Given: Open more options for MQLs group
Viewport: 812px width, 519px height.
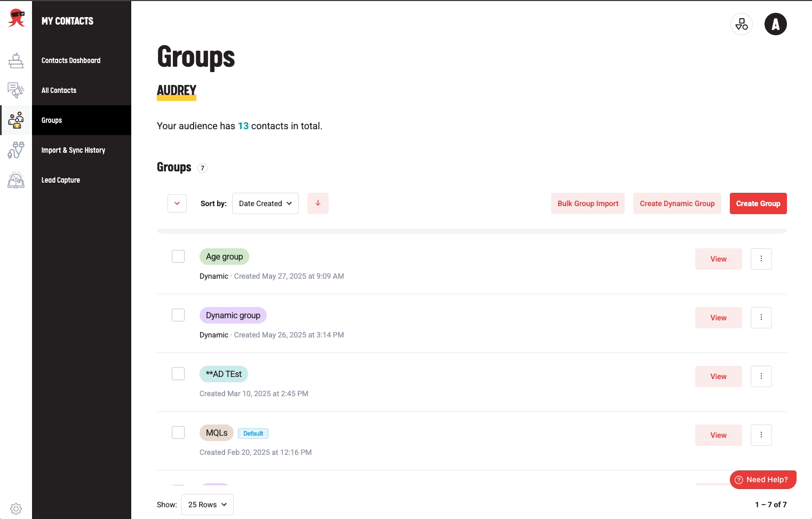Looking at the screenshot, I should (761, 435).
